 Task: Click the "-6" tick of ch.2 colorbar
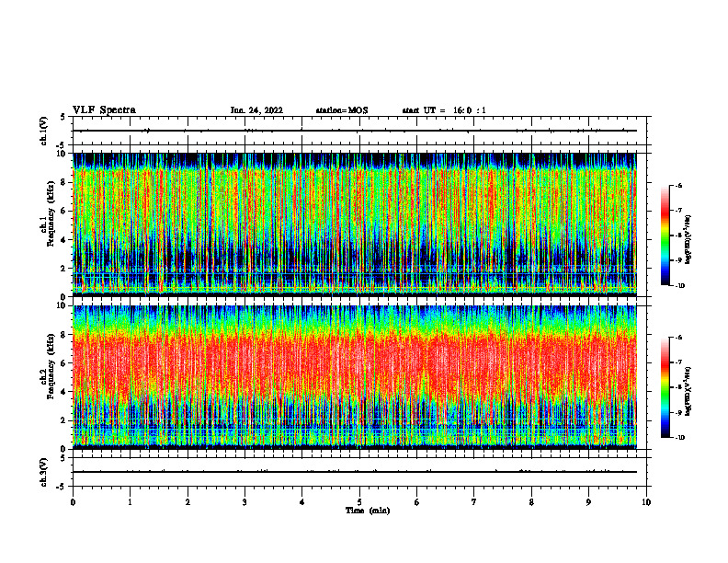(x=678, y=338)
